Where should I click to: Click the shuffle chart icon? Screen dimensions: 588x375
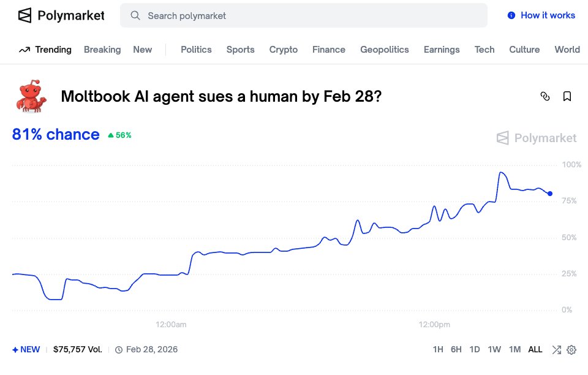tap(556, 350)
